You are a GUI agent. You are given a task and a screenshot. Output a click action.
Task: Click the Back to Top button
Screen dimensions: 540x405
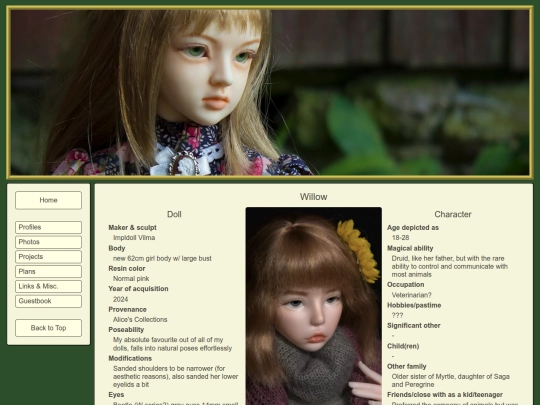pyautogui.click(x=48, y=328)
